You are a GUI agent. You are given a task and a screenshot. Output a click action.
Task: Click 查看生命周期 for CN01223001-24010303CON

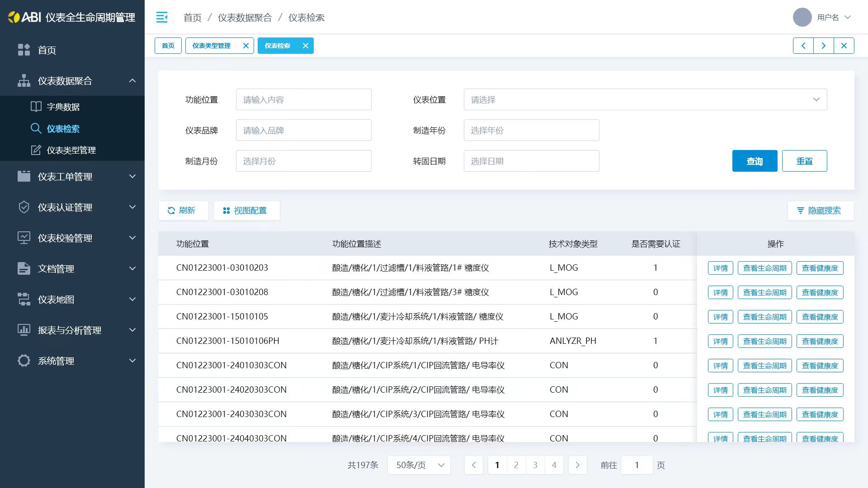[x=764, y=366]
